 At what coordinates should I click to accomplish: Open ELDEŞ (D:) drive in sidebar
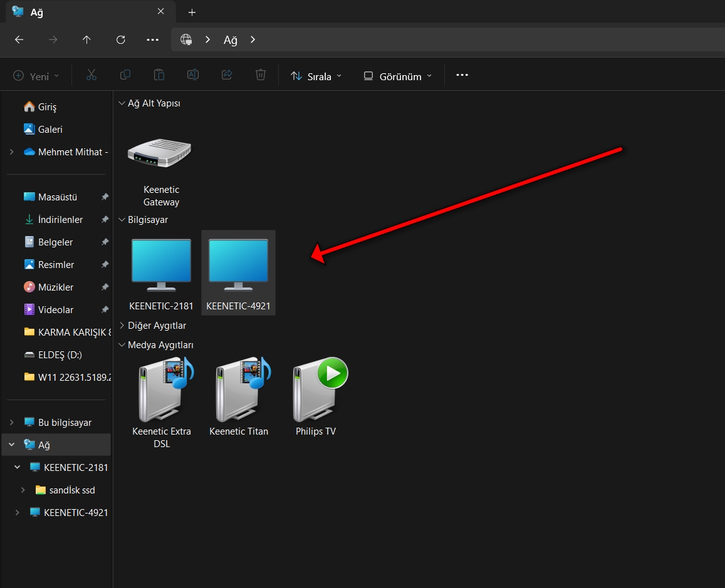53,354
